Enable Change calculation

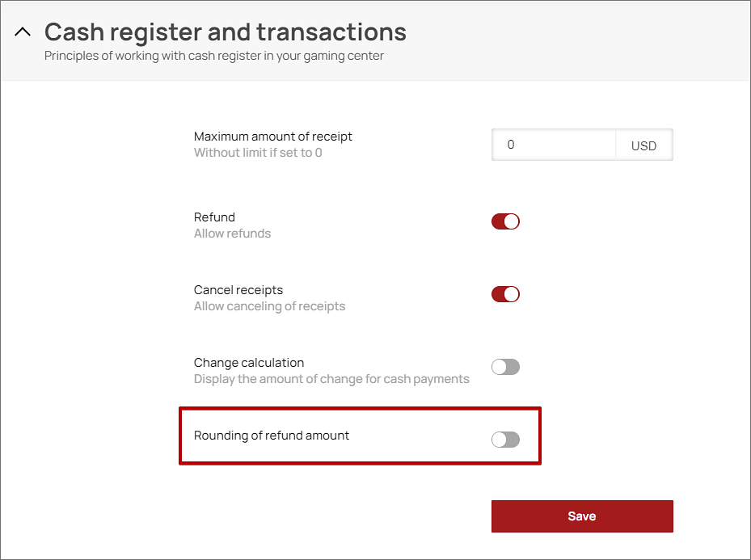[x=505, y=366]
